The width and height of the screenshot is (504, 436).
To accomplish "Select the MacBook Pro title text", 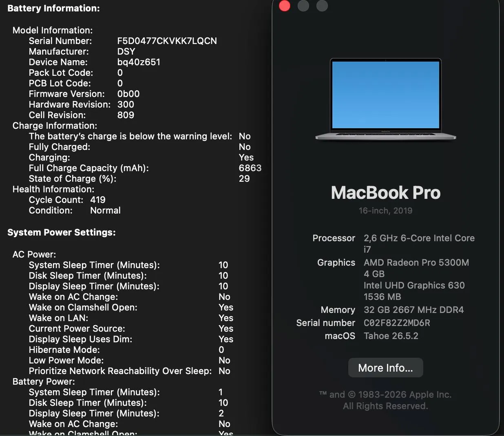I will (x=386, y=193).
